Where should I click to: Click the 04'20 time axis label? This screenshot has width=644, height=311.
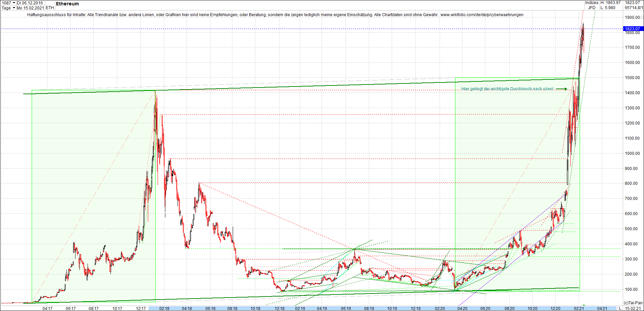coord(462,308)
